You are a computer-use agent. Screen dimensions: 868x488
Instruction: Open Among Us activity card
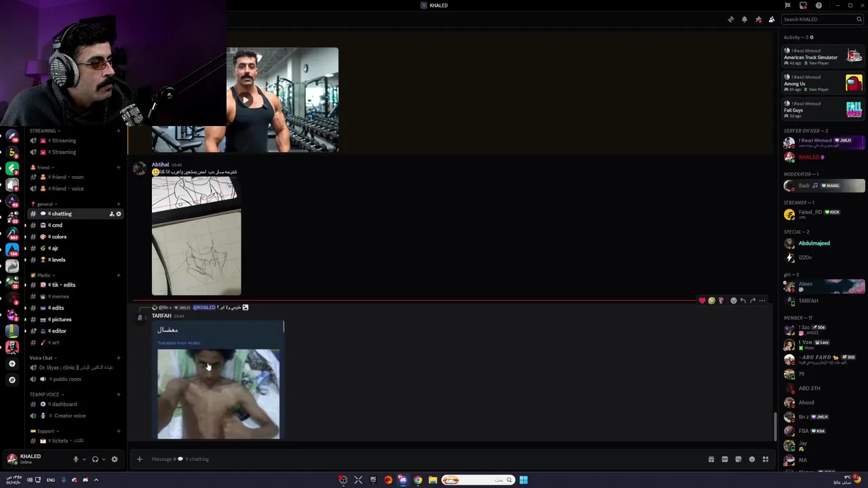point(823,83)
